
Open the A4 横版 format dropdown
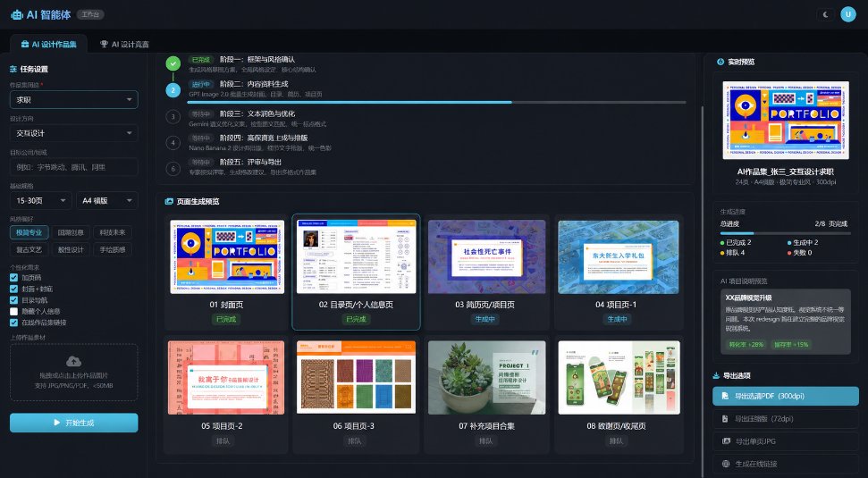point(107,200)
